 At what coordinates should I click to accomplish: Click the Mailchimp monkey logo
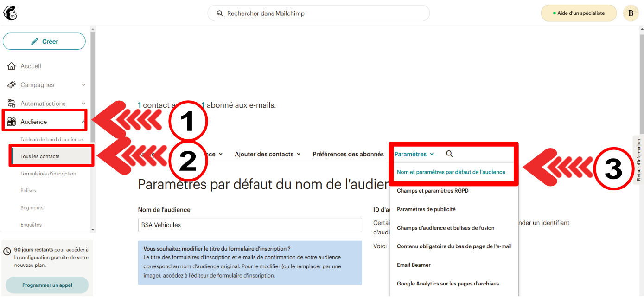[x=10, y=13]
